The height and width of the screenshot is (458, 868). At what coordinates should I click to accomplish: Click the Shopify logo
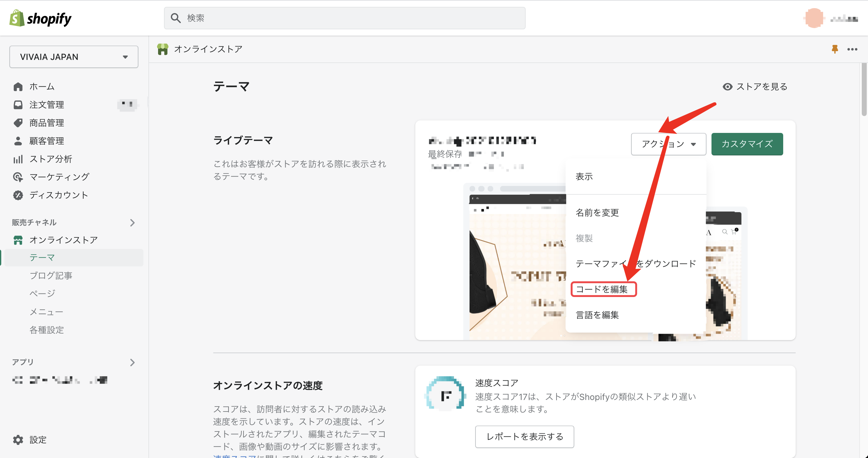[x=41, y=18]
